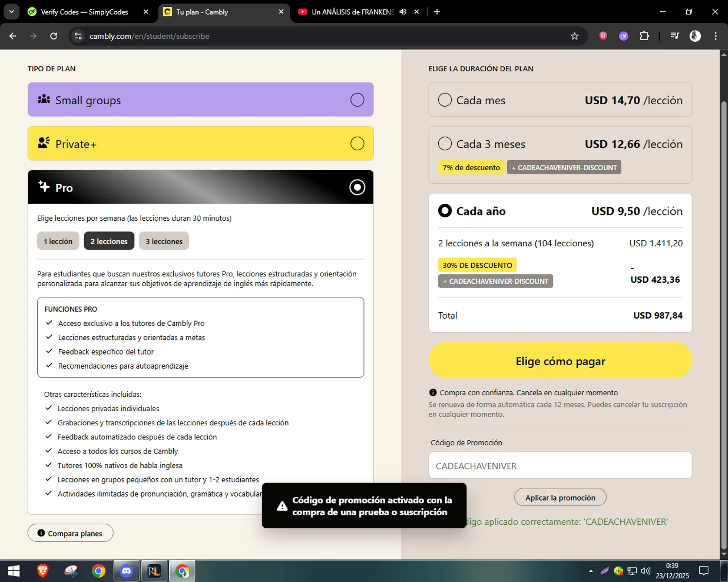View site information icon in address bar
Image resolution: width=728 pixels, height=582 pixels.
click(x=78, y=36)
